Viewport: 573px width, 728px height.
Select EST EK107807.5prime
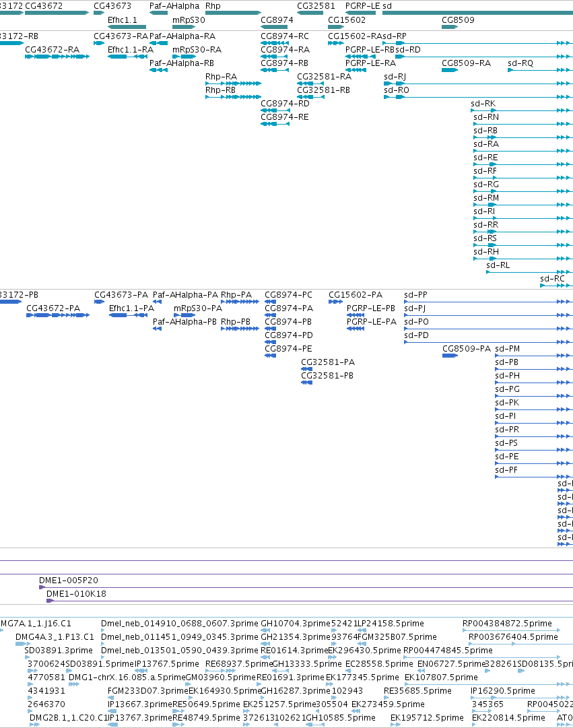[x=441, y=677]
